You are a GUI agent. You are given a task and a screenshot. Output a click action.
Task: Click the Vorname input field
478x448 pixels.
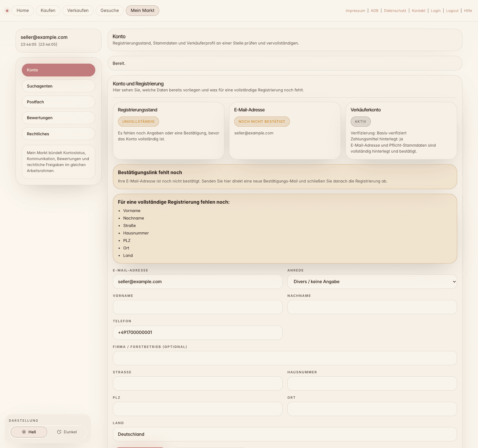point(197,307)
